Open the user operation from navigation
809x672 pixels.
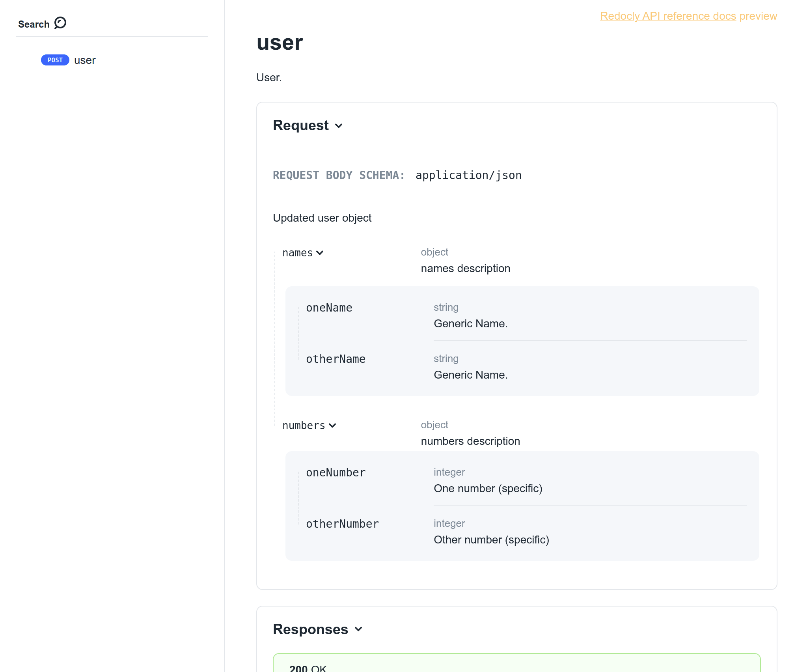pyautogui.click(x=84, y=60)
